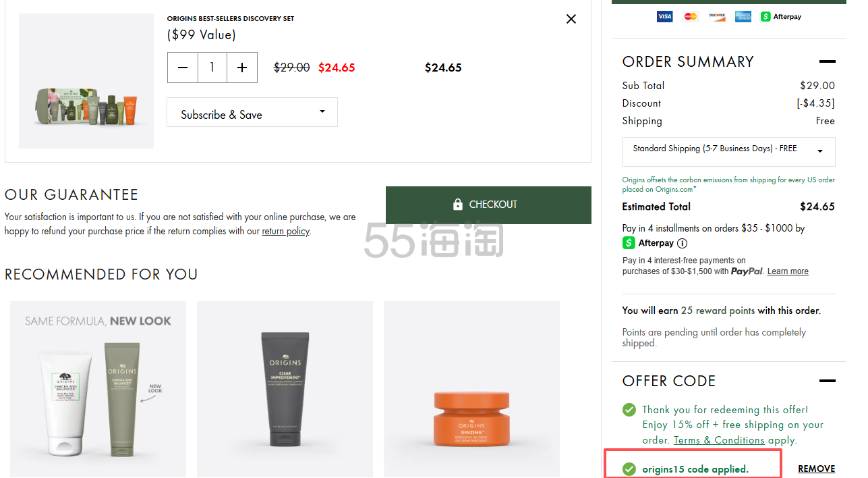
Task: Select the GinZing orange jar product
Action: (471, 390)
